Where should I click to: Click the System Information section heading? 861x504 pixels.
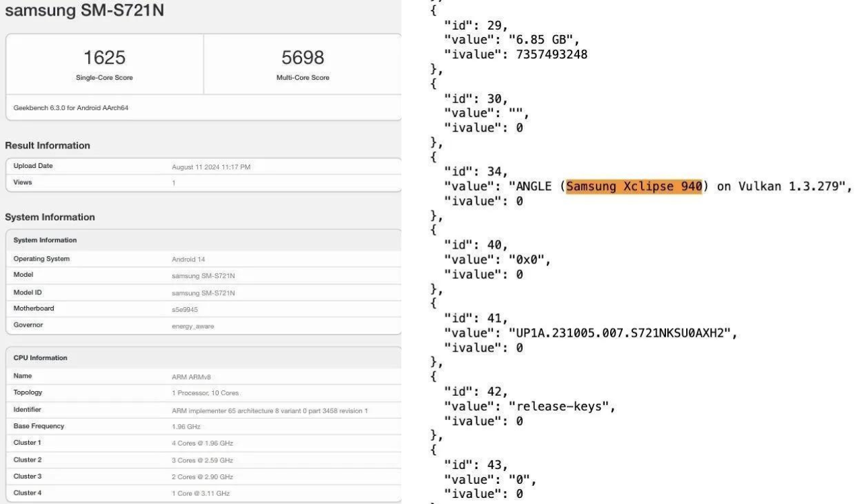(50, 217)
